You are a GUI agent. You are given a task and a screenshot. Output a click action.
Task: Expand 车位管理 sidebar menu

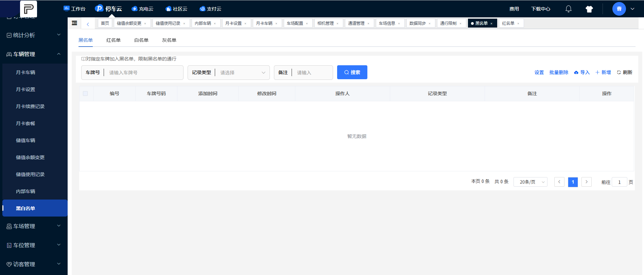point(34,245)
